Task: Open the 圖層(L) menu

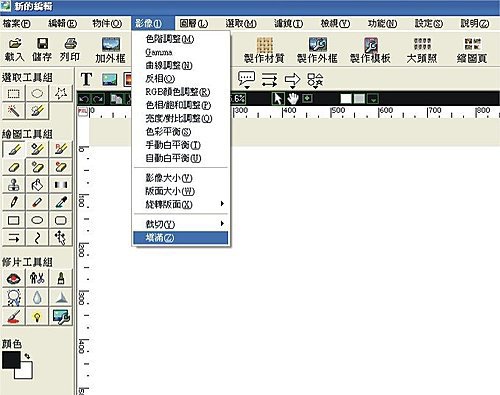Action: [x=194, y=24]
